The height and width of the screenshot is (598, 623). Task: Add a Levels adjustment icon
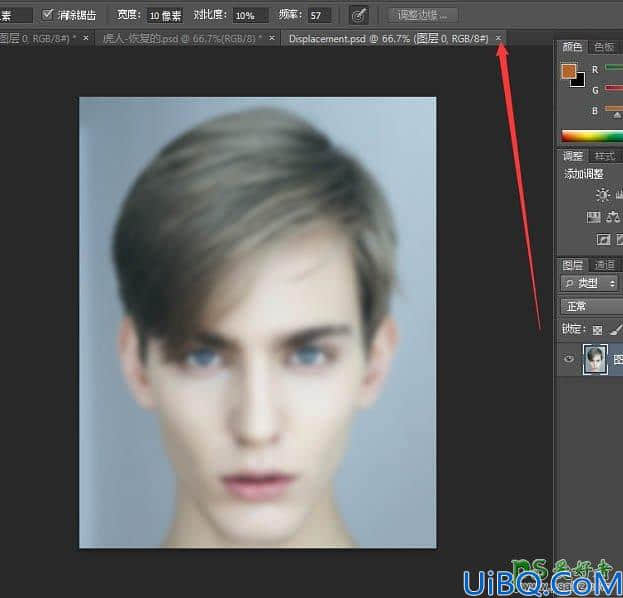click(x=620, y=195)
